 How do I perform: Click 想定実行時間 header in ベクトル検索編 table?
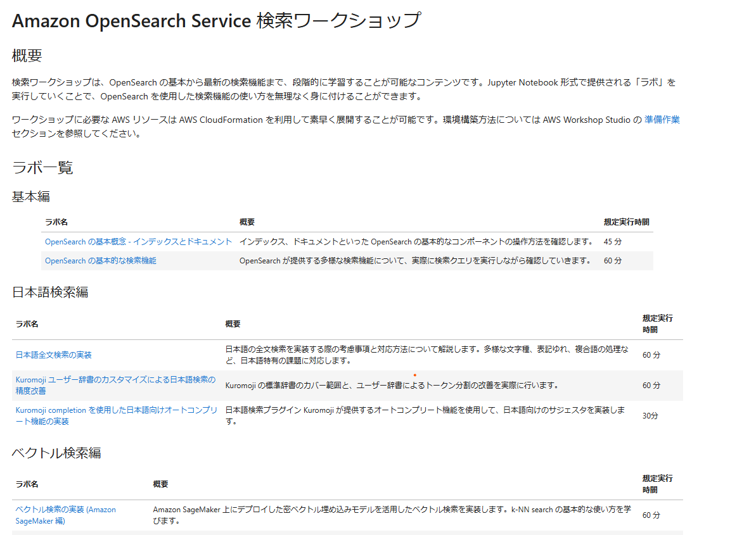click(658, 484)
